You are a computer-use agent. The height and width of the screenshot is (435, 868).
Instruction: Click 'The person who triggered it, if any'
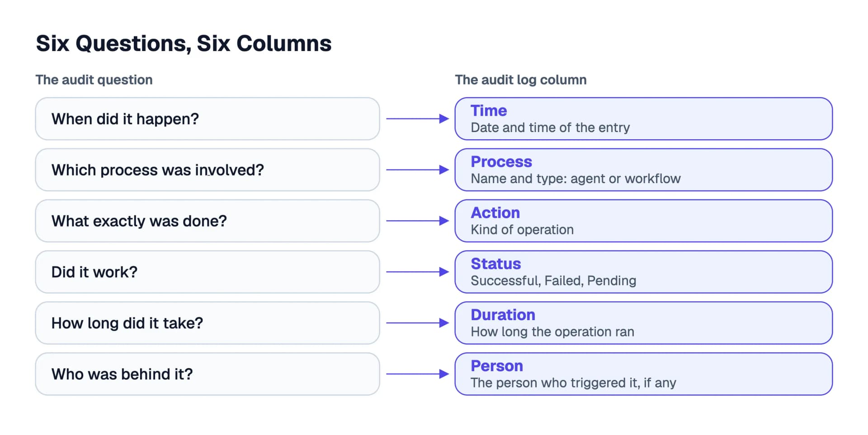(573, 383)
